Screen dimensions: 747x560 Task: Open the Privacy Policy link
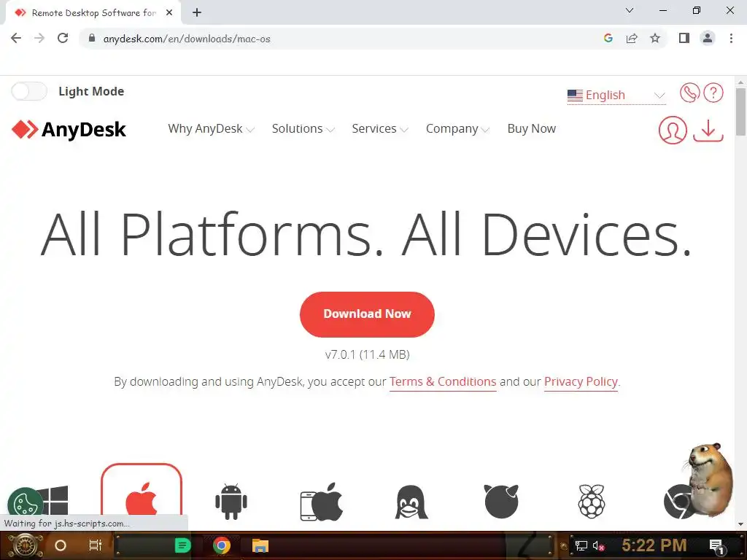581,382
